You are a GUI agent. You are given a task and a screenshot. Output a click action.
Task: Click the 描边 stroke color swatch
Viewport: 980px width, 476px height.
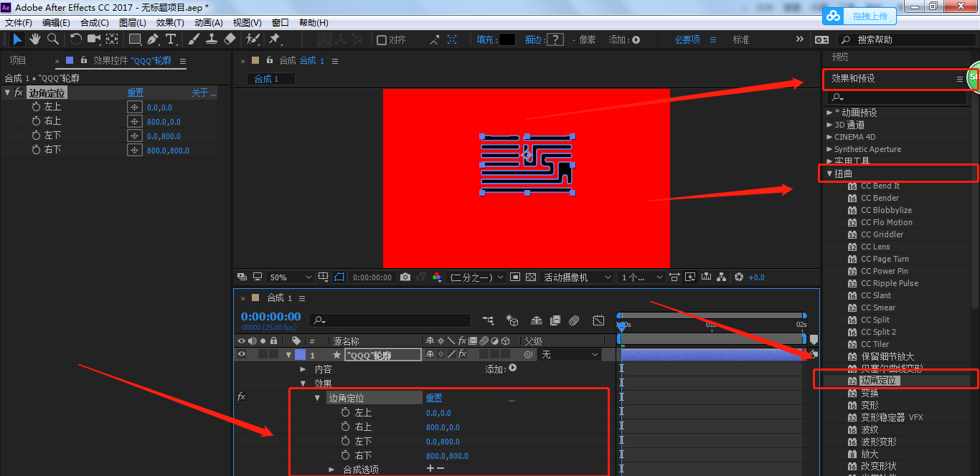(x=555, y=40)
